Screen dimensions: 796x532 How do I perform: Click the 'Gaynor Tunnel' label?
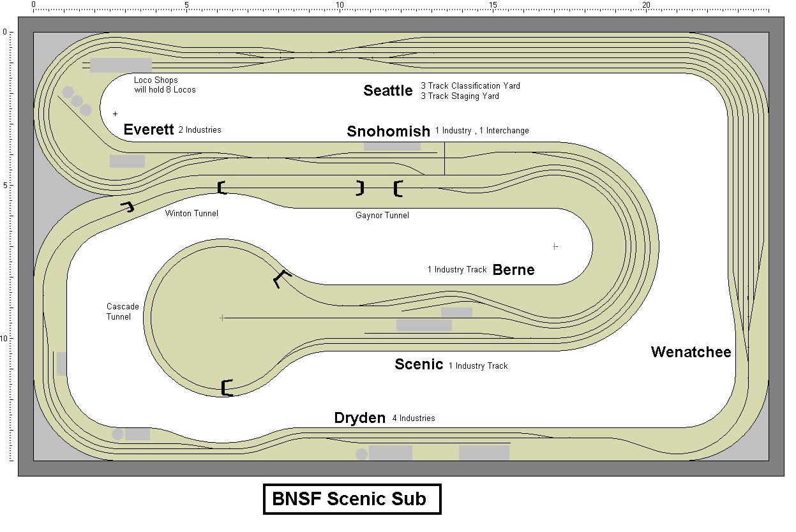click(382, 216)
